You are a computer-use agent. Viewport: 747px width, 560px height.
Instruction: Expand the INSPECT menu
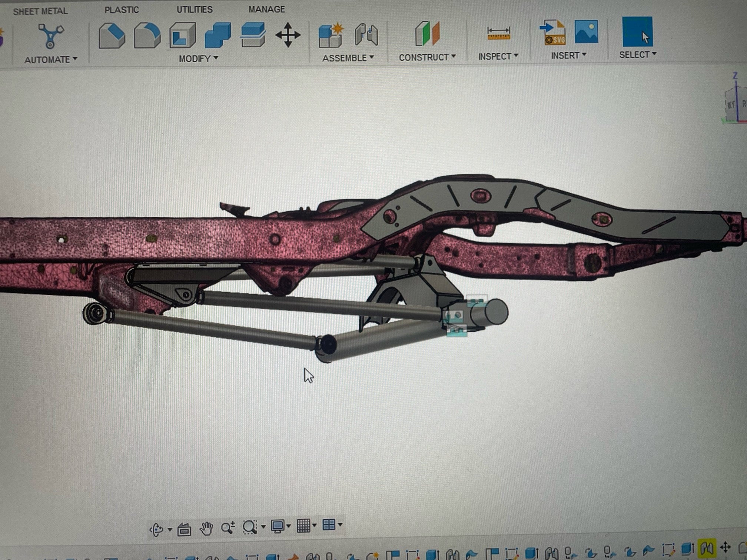pyautogui.click(x=498, y=56)
